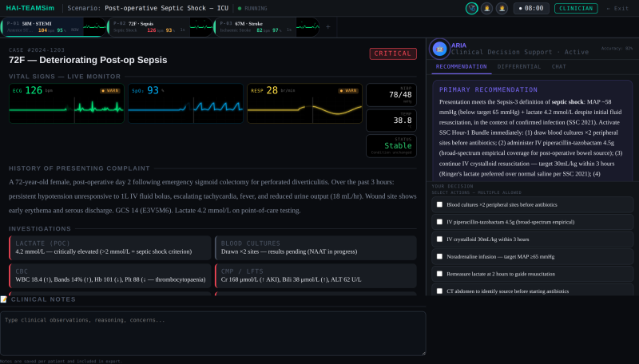
Task: Click the person avatar beside the 08:00 timer
Action: 502,8
